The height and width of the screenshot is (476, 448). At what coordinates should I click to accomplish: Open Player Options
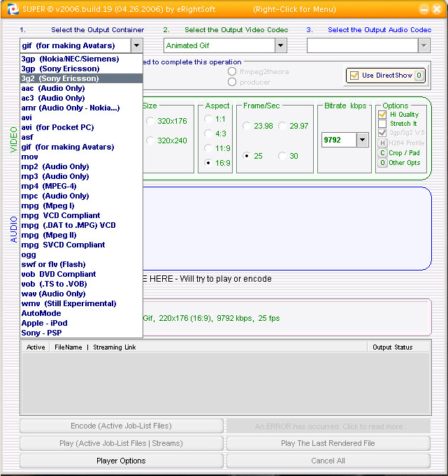click(x=122, y=461)
